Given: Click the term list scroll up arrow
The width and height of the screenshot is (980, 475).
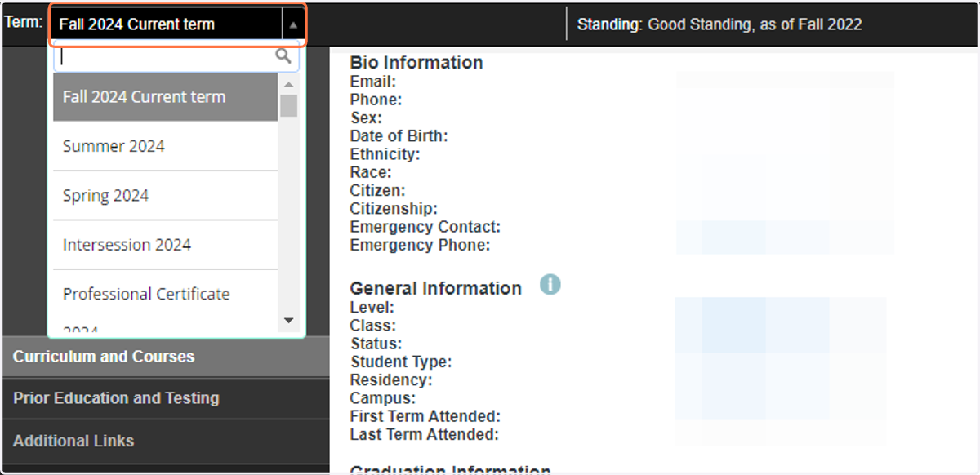Looking at the screenshot, I should click(x=288, y=84).
